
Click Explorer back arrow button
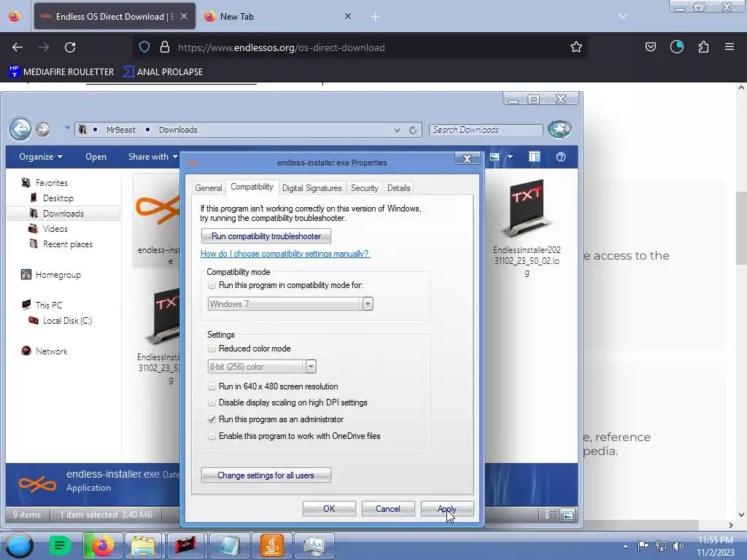(20, 129)
